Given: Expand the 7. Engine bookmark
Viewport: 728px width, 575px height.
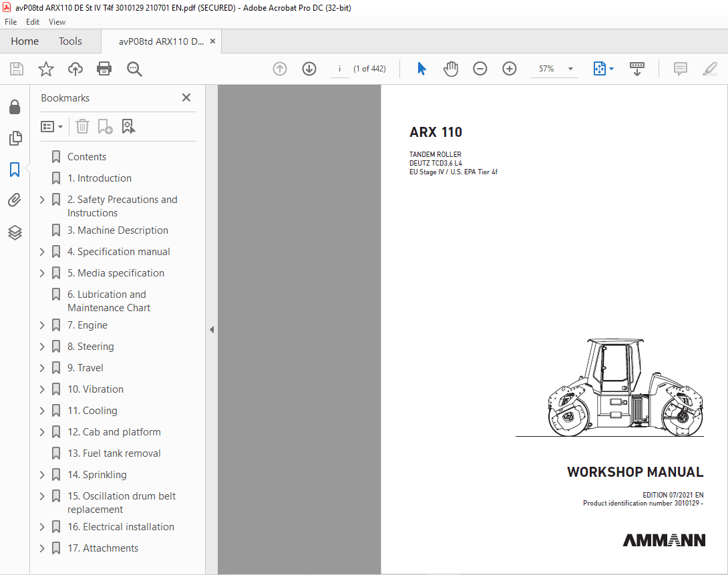Looking at the screenshot, I should point(41,325).
